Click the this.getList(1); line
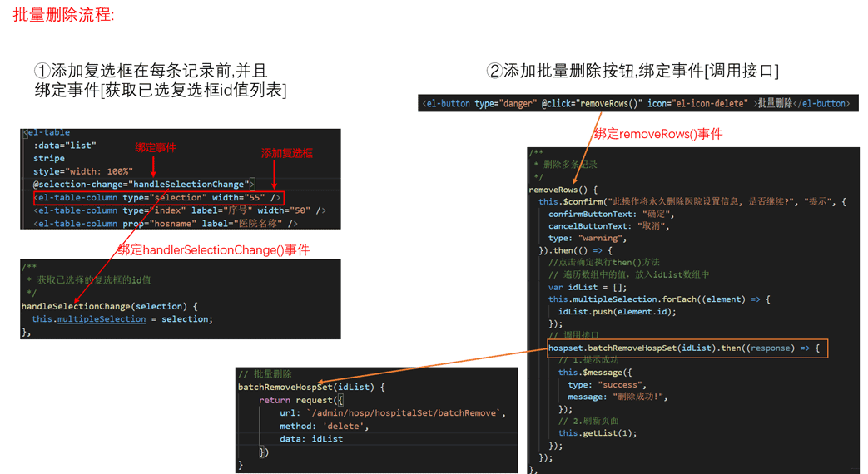The image size is (868, 474). 598,433
